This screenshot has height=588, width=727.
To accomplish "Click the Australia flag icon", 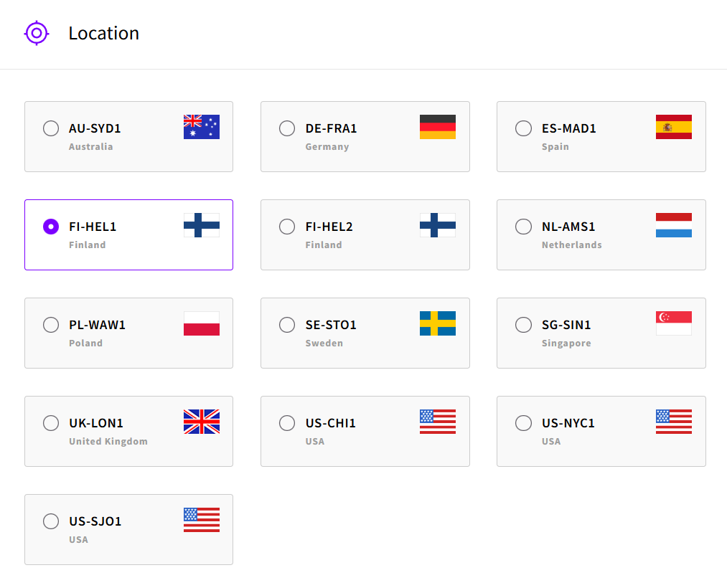I will point(202,127).
